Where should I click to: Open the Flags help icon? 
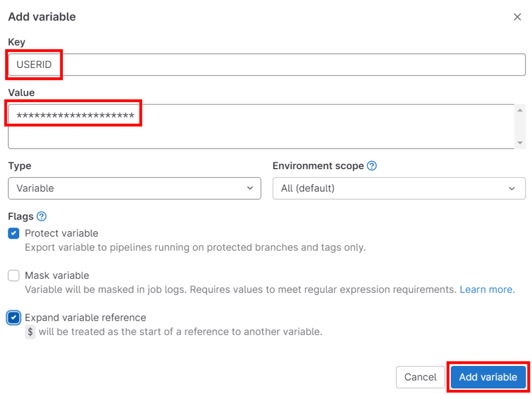pos(42,216)
